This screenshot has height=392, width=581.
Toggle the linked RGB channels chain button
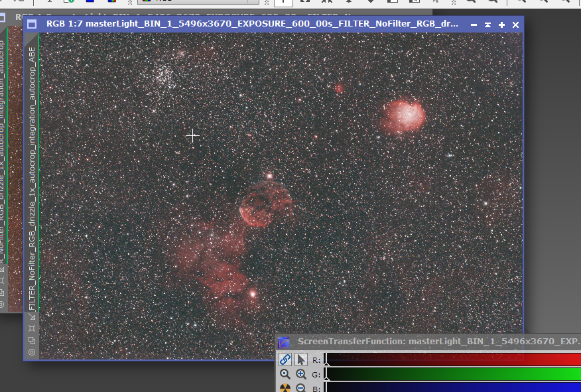pos(285,359)
